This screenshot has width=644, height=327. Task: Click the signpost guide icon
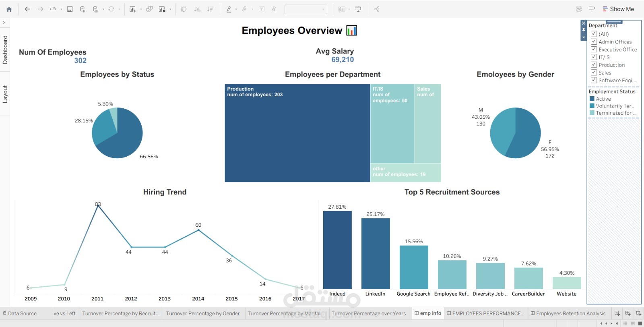pyautogui.click(x=592, y=9)
